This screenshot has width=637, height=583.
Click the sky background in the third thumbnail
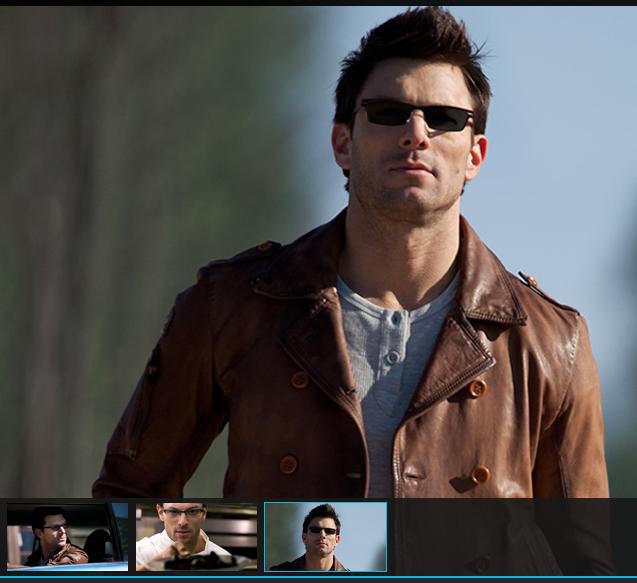click(x=365, y=525)
